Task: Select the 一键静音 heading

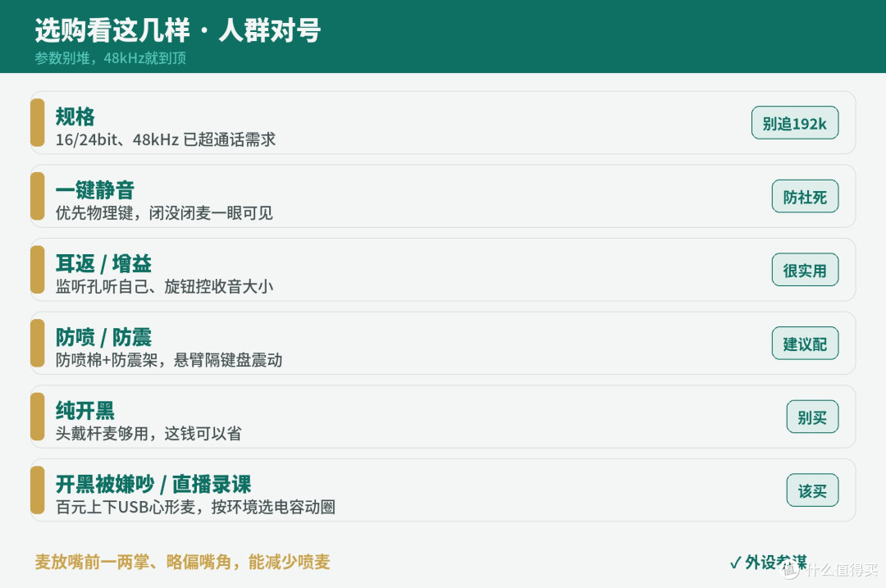Action: click(x=95, y=189)
